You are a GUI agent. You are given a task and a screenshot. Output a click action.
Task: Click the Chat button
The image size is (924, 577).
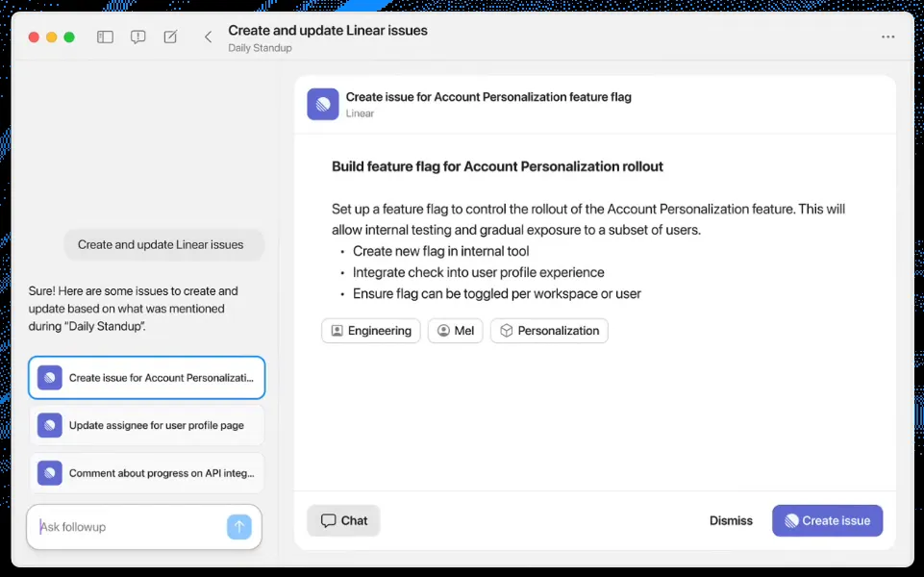point(344,521)
